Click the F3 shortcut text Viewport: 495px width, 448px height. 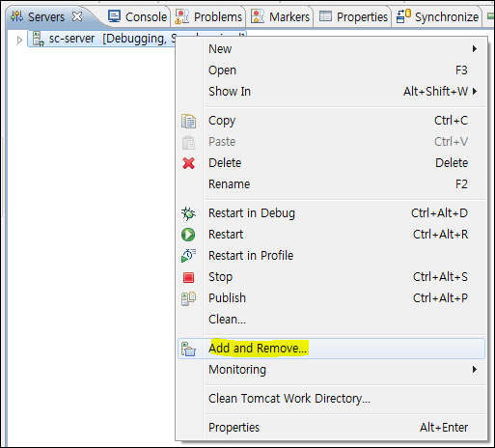(x=461, y=70)
